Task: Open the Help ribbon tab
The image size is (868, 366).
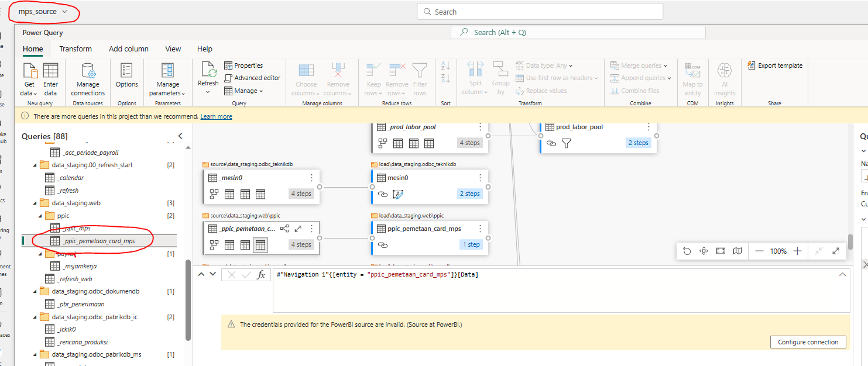Action: pyautogui.click(x=205, y=49)
